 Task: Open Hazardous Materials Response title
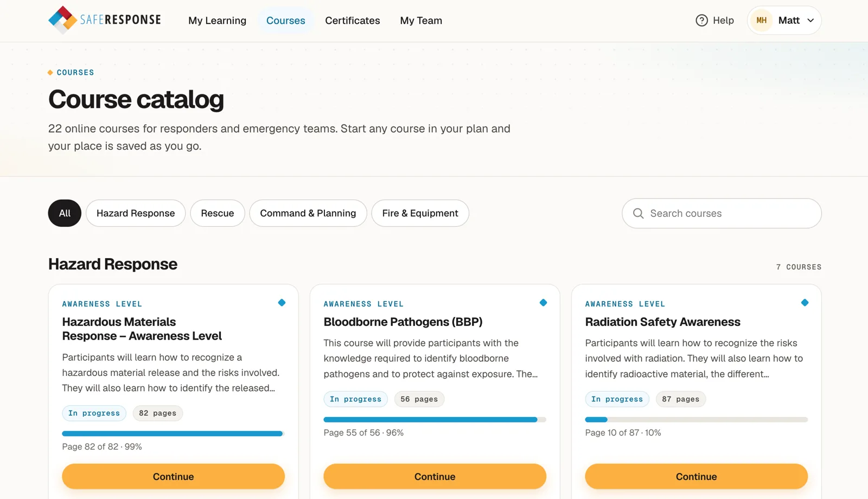tap(142, 329)
